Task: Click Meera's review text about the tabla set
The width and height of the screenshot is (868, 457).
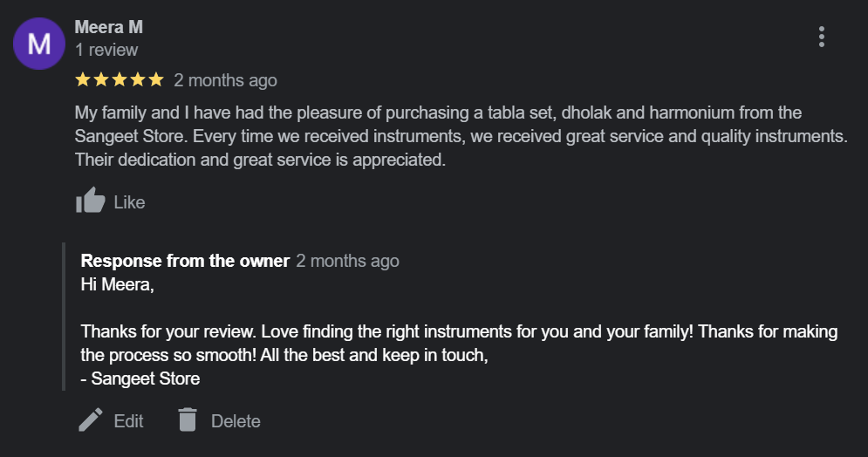Action: (x=436, y=136)
